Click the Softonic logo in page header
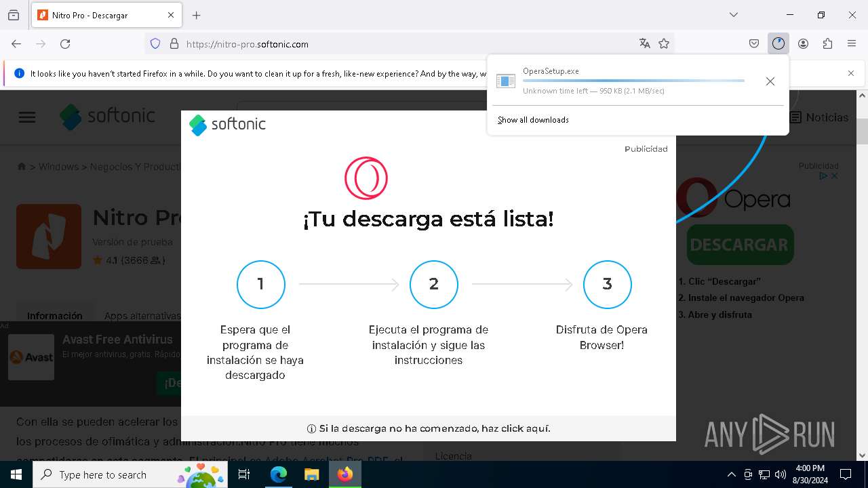Screen dimensions: 868x488 pos(107,117)
